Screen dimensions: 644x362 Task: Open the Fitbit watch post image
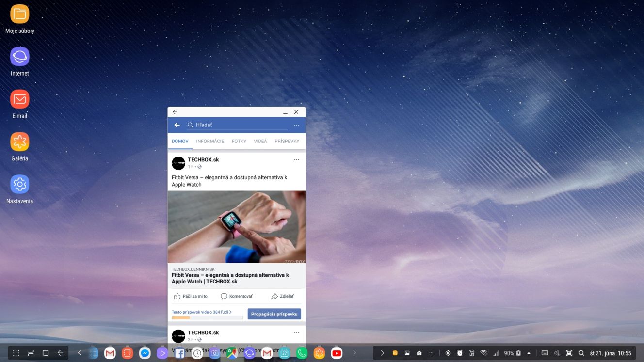[237, 227]
